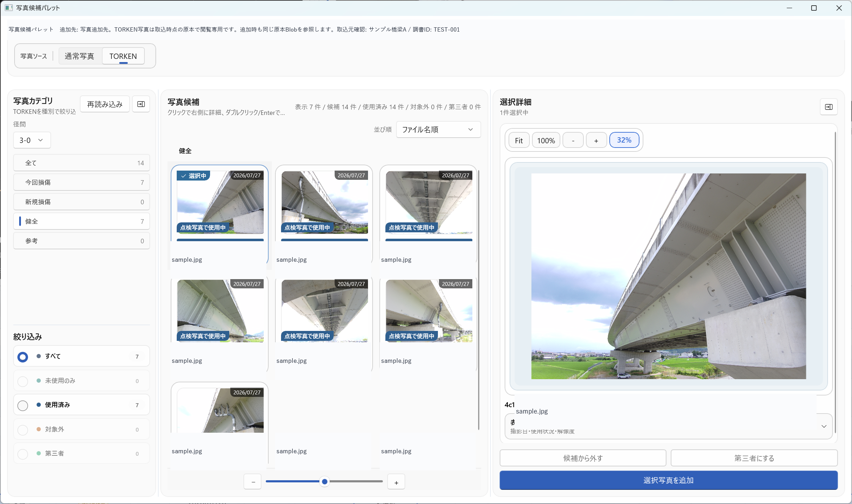
Task: Click the app icon in title bar
Action: [x=9, y=8]
